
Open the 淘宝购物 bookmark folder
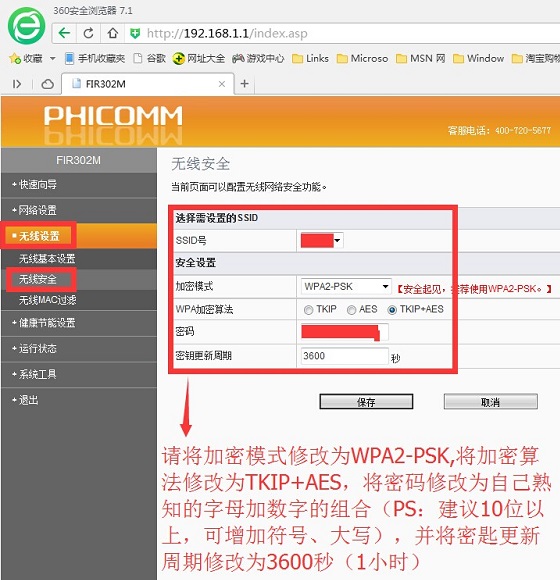point(536,58)
